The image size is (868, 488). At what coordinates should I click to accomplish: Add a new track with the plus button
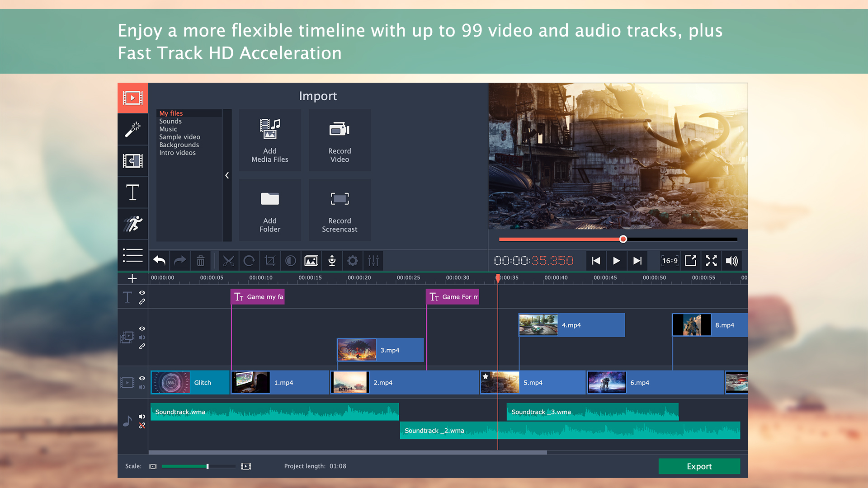click(132, 278)
